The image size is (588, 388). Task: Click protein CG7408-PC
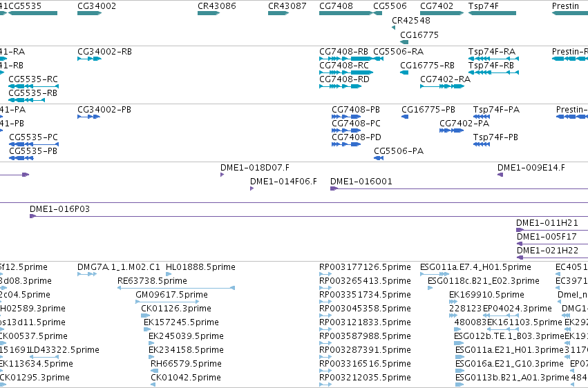[x=346, y=130]
